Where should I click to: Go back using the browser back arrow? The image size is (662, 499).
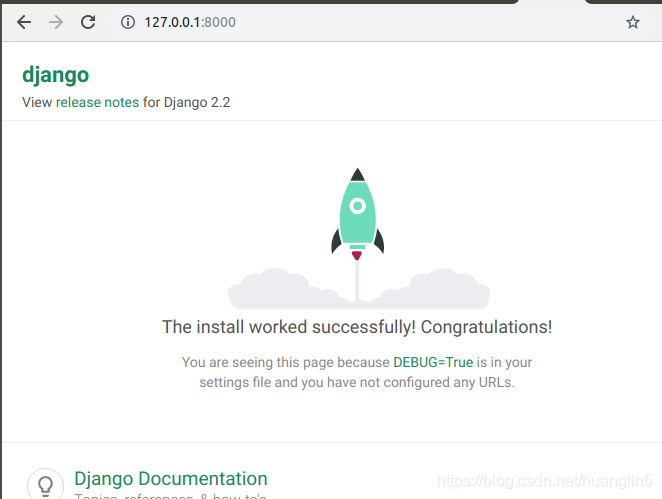pos(24,22)
